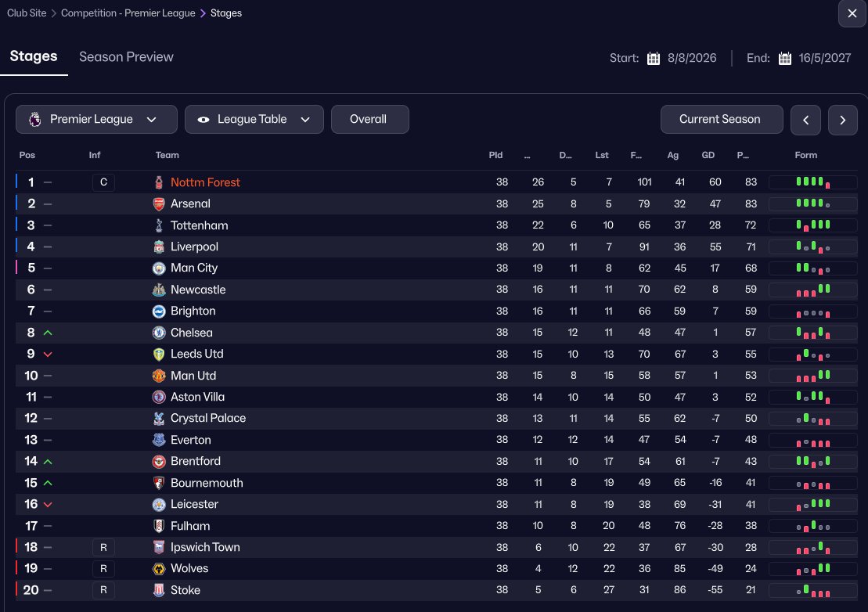Click the Arsenal club badge icon
The height and width of the screenshot is (612, 868).
[159, 203]
